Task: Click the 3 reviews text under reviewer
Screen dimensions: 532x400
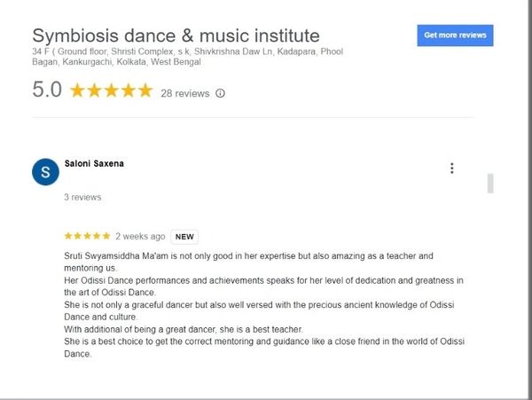Action: click(x=82, y=197)
